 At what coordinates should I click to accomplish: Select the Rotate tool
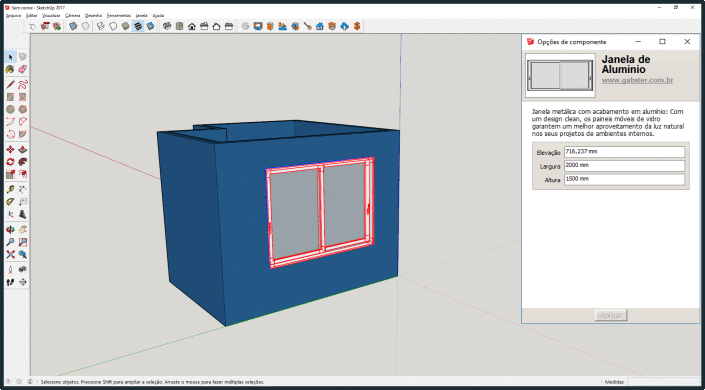[x=10, y=162]
